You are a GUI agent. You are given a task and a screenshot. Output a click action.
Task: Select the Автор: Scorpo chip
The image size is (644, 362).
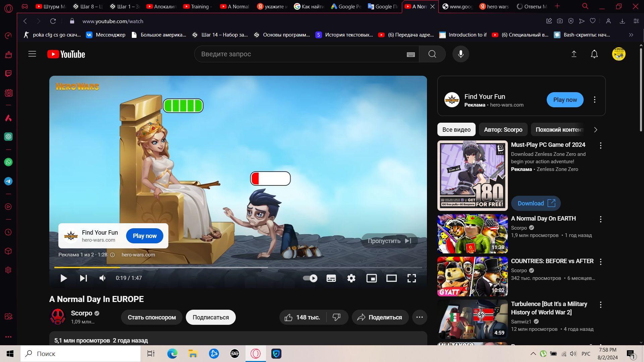point(503,130)
